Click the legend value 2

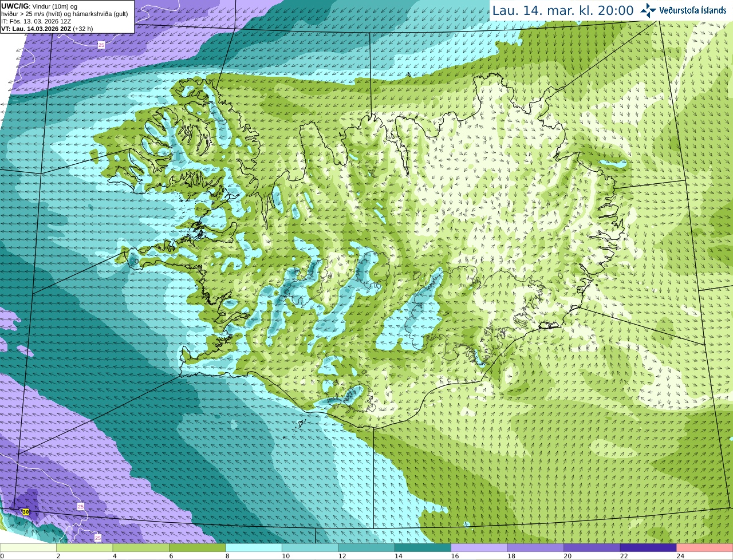[x=58, y=556]
